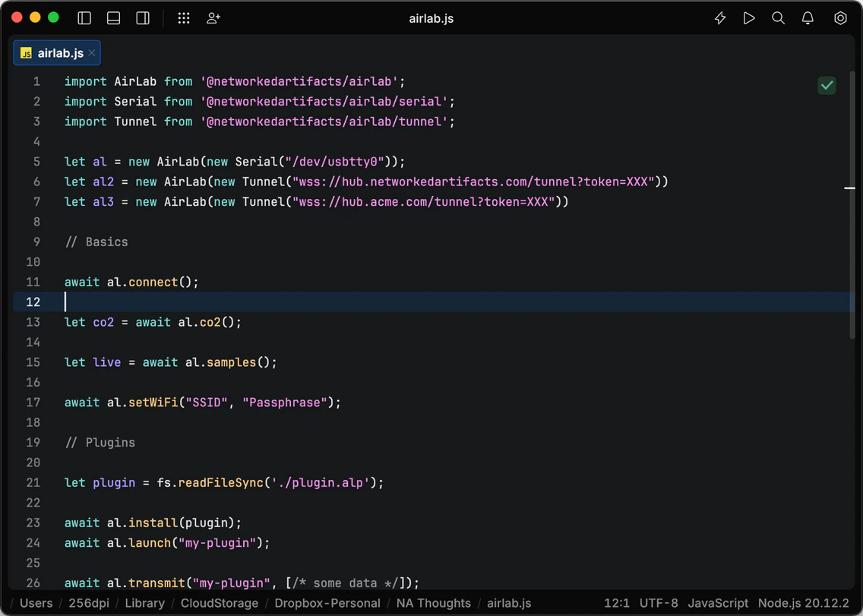Open the UTF-8 encoding selector
Screen dimensions: 863x616
658,603
